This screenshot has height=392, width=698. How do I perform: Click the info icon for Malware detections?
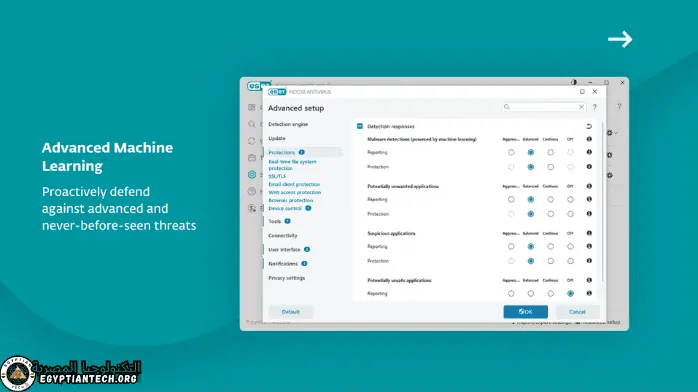point(589,139)
